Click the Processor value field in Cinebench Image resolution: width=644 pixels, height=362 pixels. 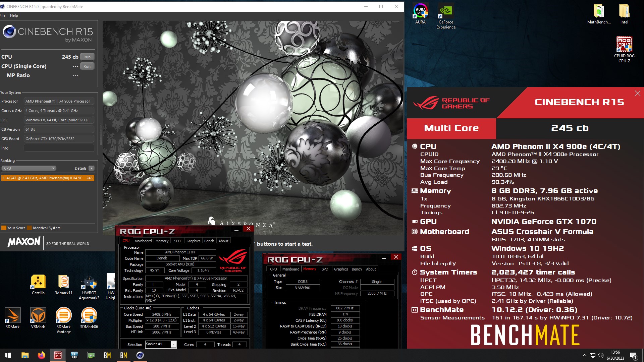coord(59,101)
